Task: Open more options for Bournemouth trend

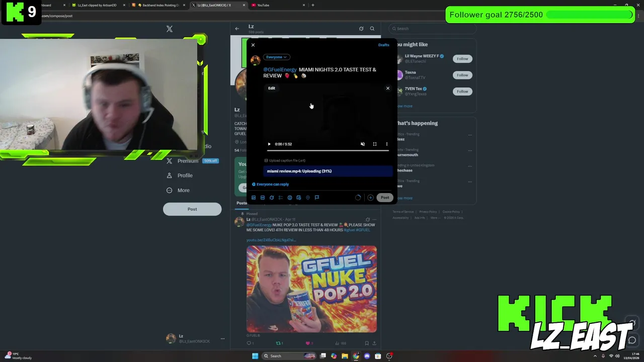Action: point(470,150)
